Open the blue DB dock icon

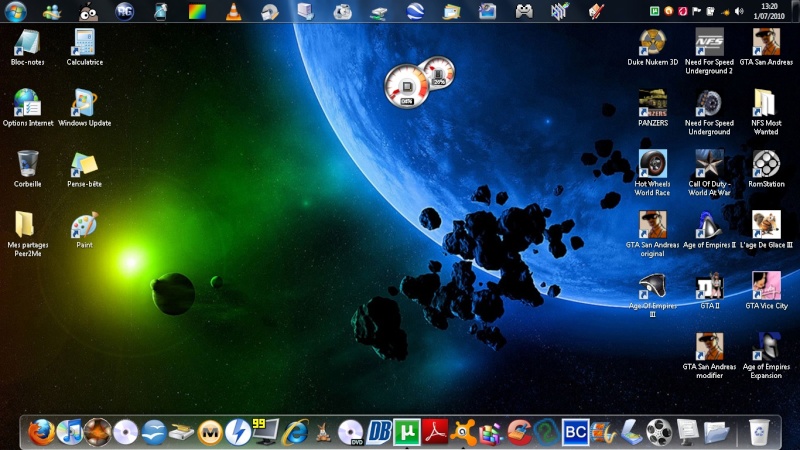click(x=379, y=432)
